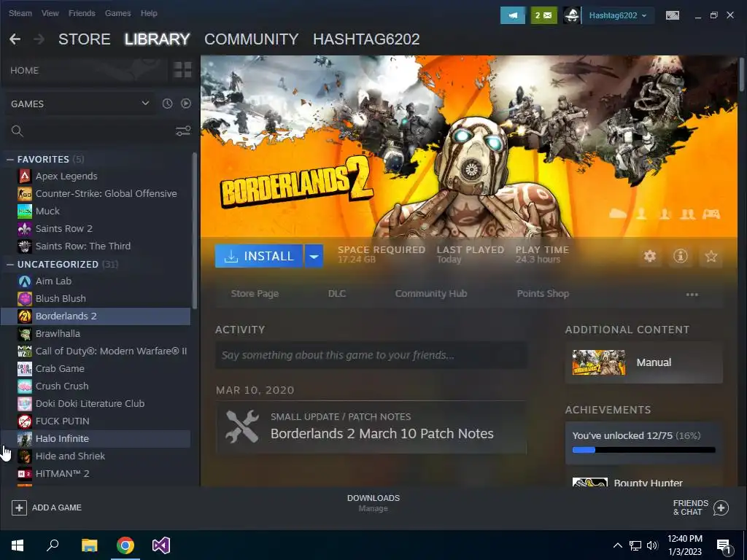This screenshot has height=560, width=747.
Task: Toggle ready-to-play games filter
Action: coord(186,104)
